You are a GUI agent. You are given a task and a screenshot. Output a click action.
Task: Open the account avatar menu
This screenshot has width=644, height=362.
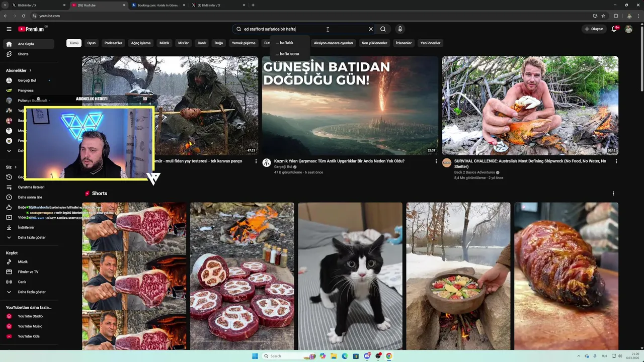[x=628, y=29]
